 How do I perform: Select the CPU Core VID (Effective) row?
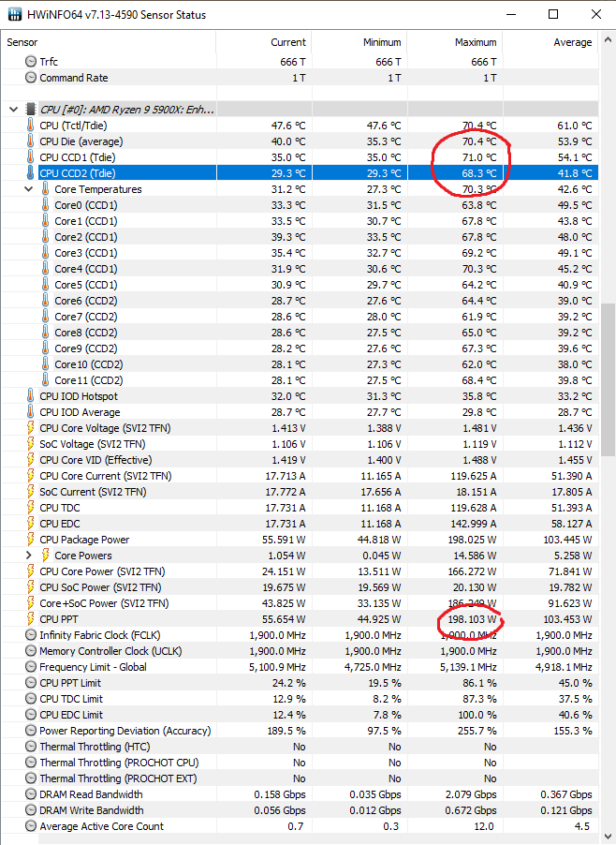click(300, 460)
